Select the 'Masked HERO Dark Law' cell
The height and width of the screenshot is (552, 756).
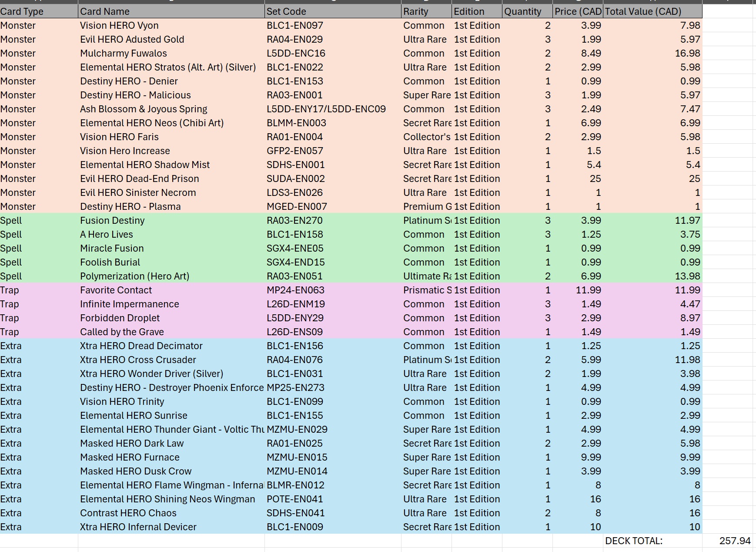(171, 443)
